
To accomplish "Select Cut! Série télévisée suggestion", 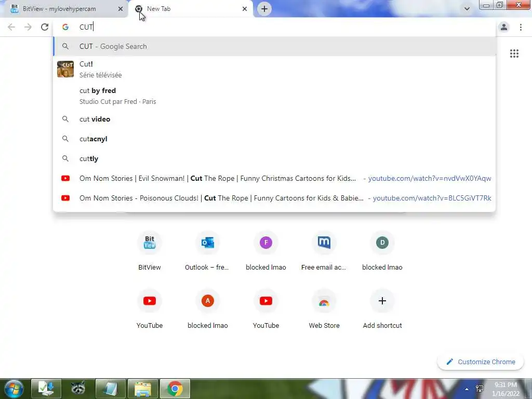I will click(x=274, y=69).
